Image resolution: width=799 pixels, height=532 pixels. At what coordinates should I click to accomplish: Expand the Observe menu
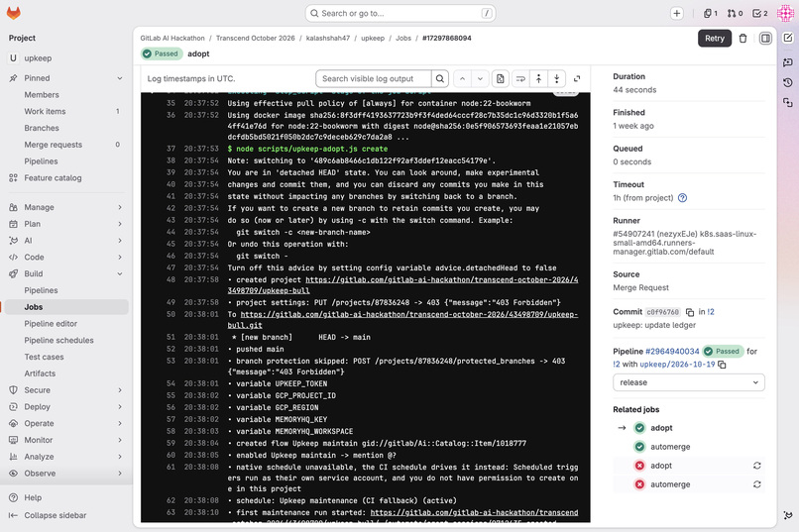(x=65, y=474)
